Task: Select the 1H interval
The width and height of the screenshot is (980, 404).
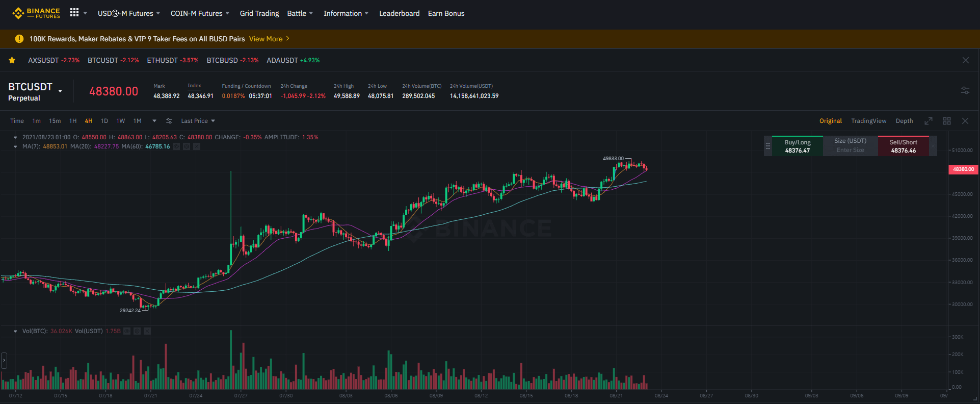Action: pos(73,121)
